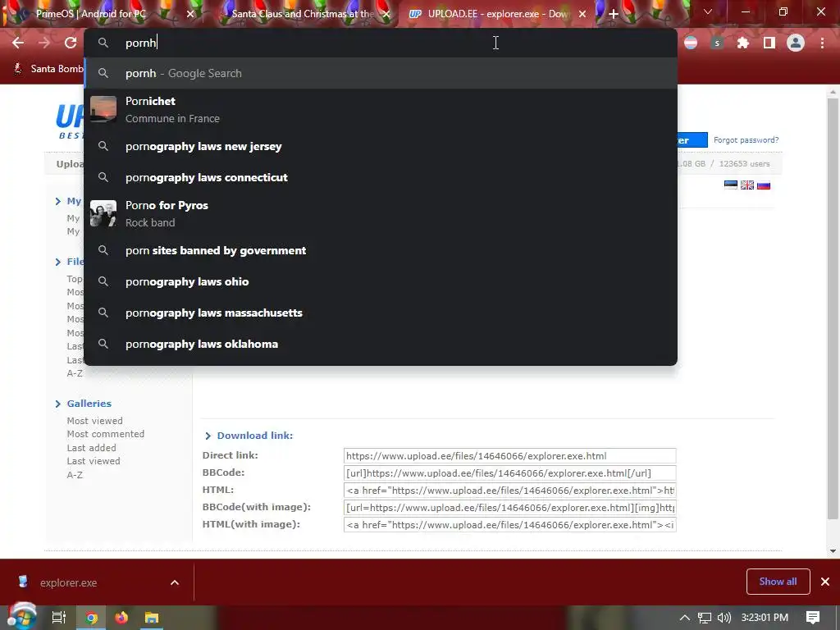Click the Pornichet suggestion thumbnail image
This screenshot has height=630, width=840.
103,109
